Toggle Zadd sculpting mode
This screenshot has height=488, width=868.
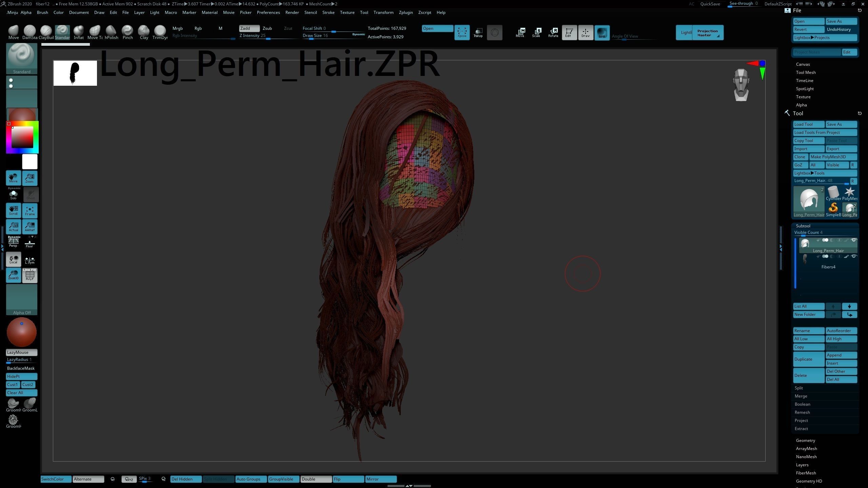point(249,28)
